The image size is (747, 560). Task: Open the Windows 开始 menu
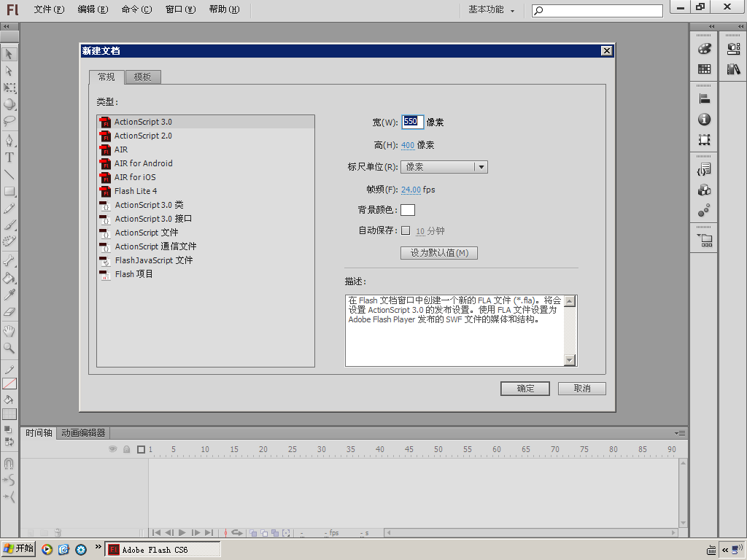click(x=18, y=549)
